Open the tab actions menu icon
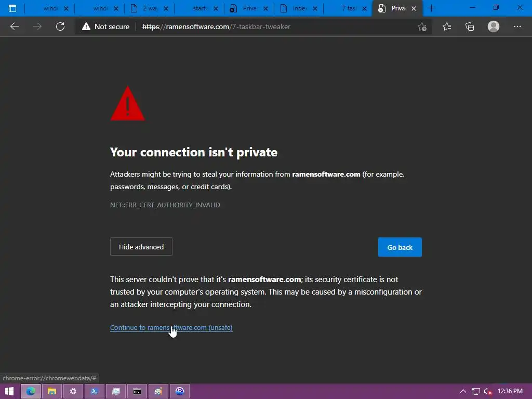Viewport: 532px width, 399px height. pyautogui.click(x=12, y=8)
